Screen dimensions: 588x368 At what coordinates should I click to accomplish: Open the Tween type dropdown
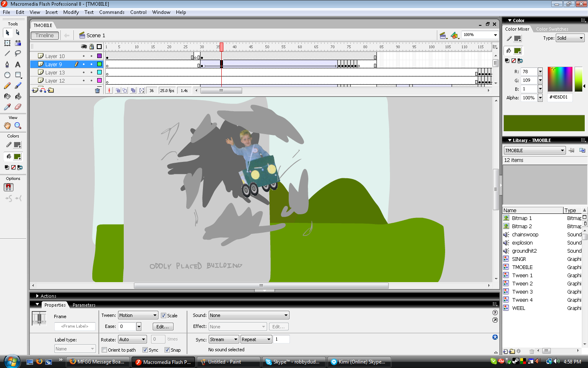coord(138,315)
